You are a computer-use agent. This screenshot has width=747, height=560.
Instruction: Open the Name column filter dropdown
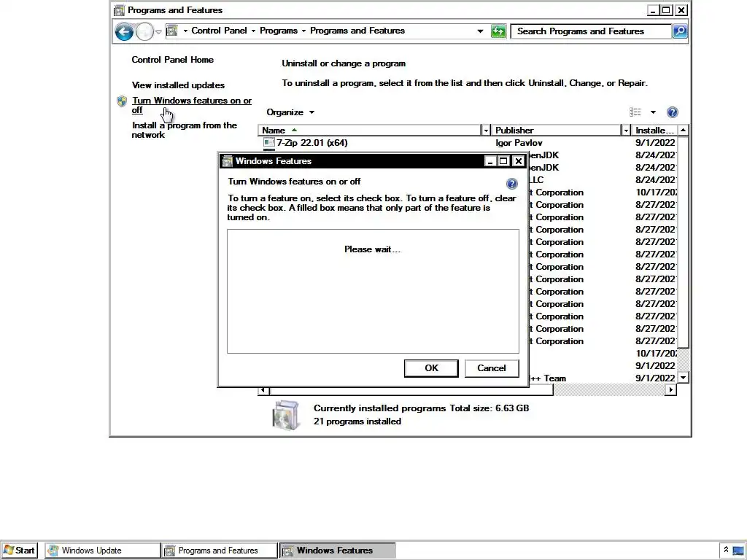coord(486,131)
